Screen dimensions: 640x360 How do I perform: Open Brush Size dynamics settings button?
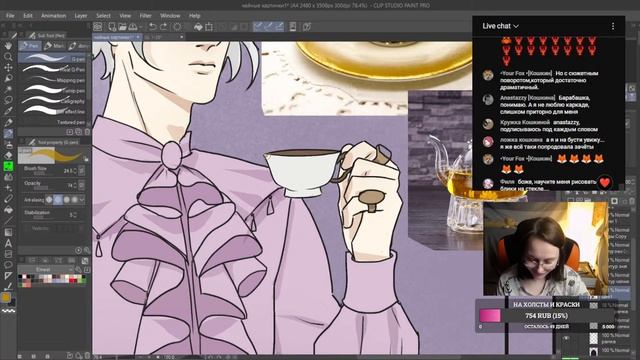[82, 171]
